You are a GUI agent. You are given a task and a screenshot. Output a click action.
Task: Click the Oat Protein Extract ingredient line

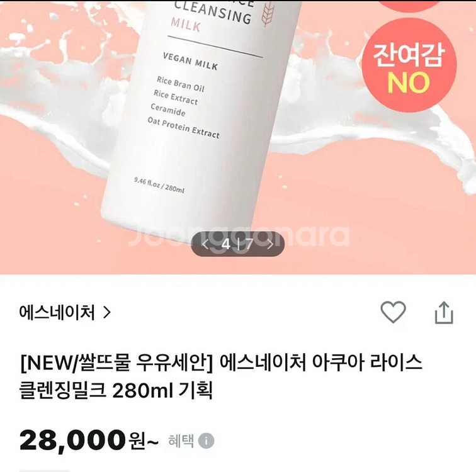tap(183, 128)
